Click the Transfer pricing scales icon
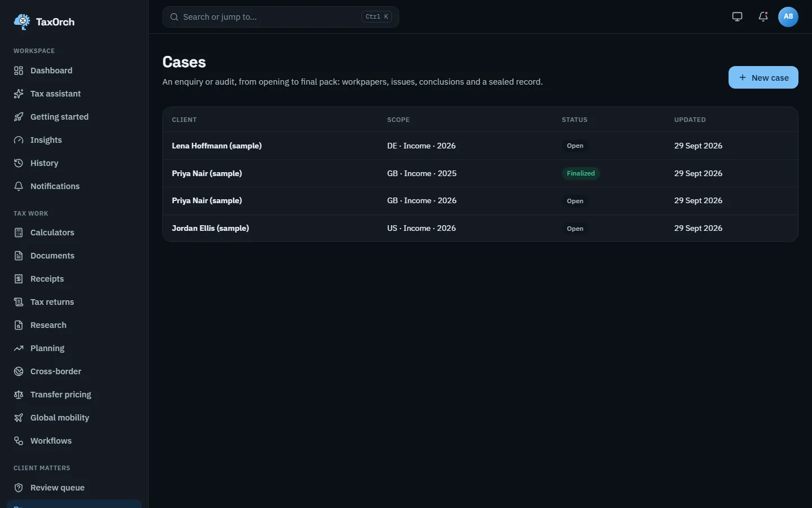The image size is (812, 508). (x=19, y=395)
